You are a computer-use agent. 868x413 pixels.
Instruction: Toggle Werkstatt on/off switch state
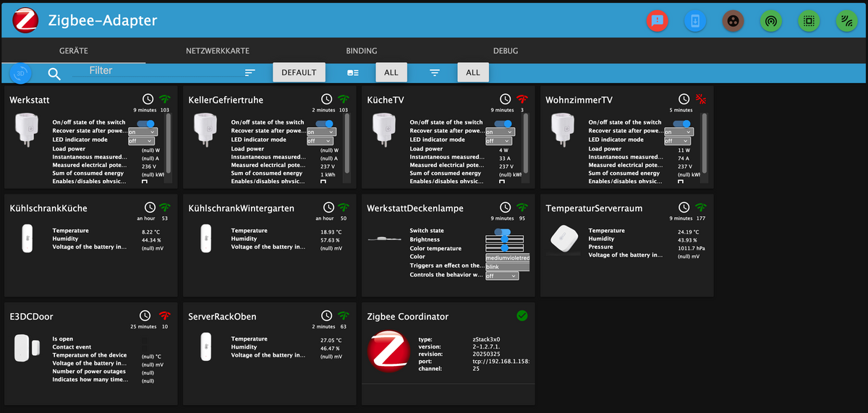click(147, 123)
